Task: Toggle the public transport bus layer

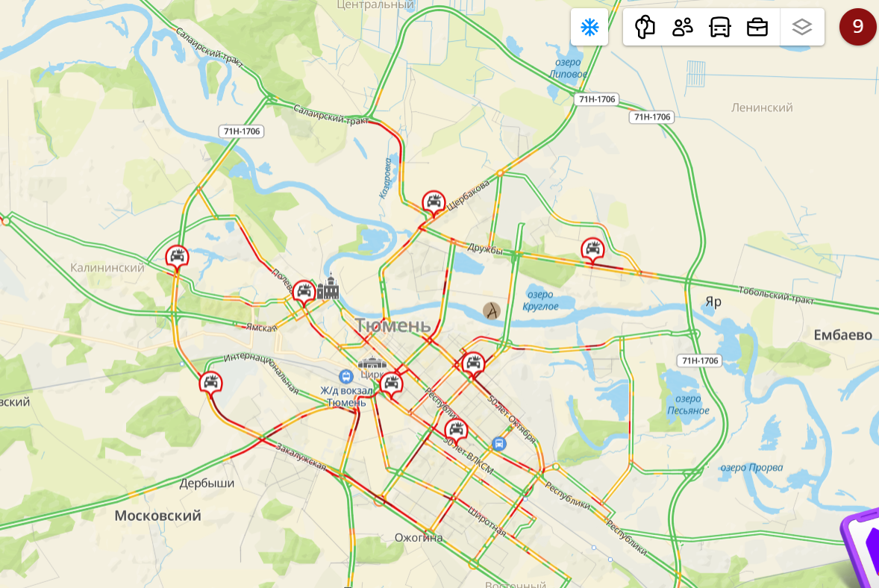Action: pyautogui.click(x=720, y=27)
